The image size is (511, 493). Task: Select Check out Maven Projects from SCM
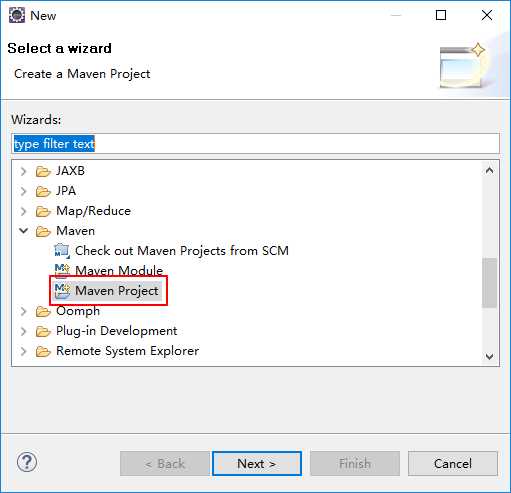point(182,251)
